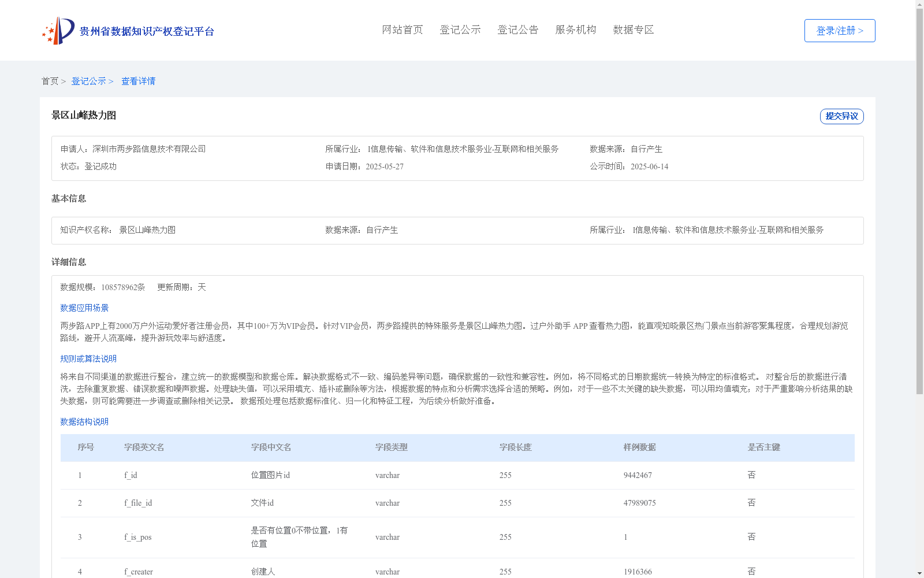Click the f_is_pos table cell
924x578 pixels.
(138, 537)
